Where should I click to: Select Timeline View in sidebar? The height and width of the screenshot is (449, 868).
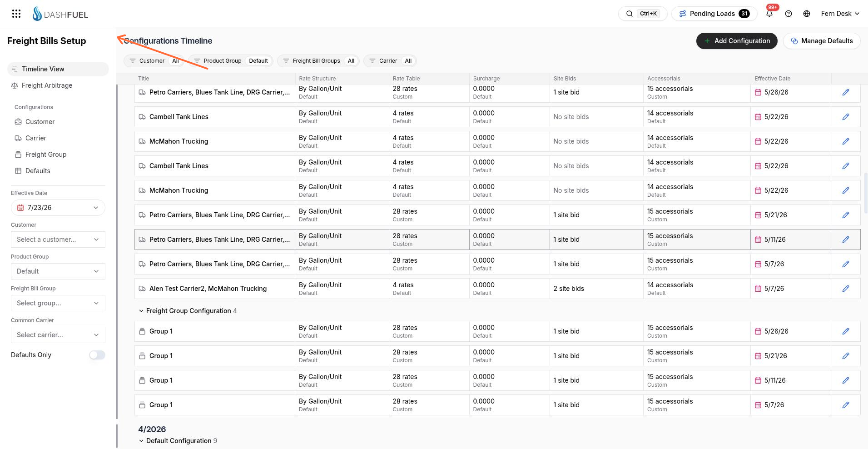pyautogui.click(x=58, y=69)
